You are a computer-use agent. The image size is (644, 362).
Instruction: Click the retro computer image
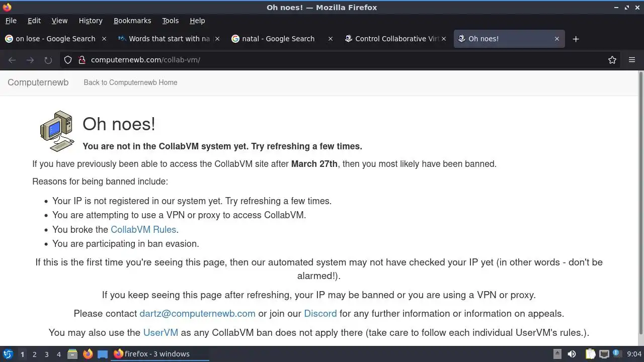tap(57, 131)
